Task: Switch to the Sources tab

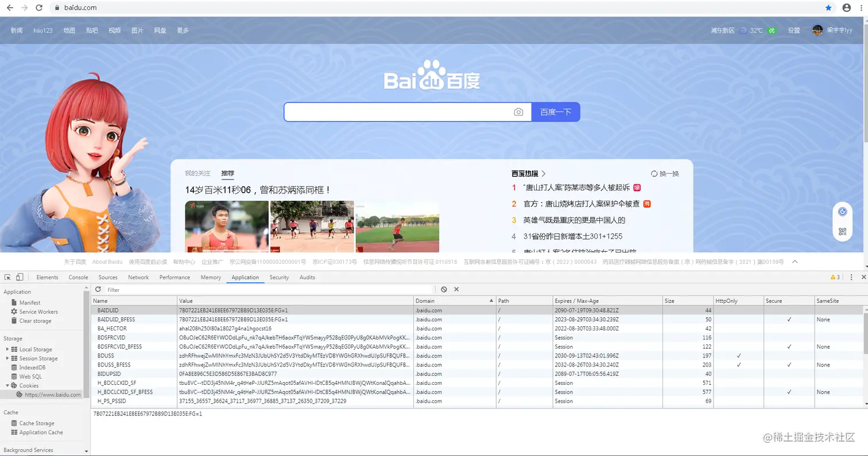Action: point(108,277)
